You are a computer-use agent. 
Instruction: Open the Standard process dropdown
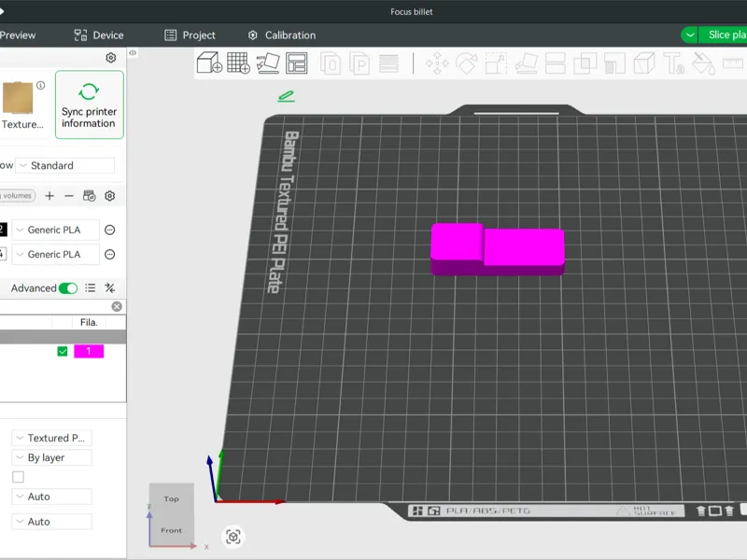[x=65, y=165]
